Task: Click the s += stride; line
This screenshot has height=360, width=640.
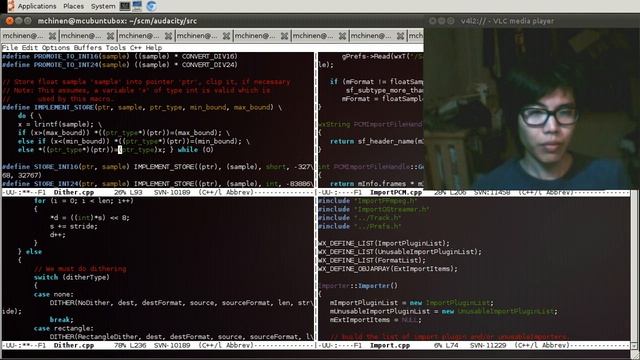Action: click(74, 227)
